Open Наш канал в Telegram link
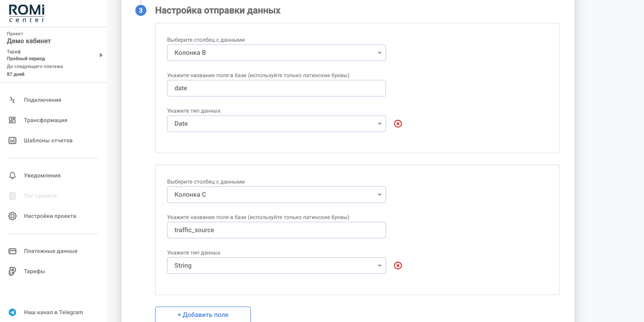644x322 pixels. coord(53,312)
